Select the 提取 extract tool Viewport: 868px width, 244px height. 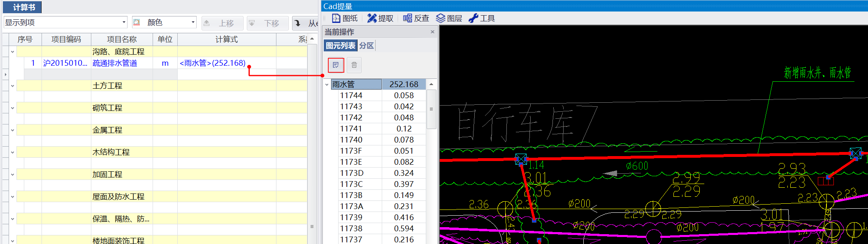tap(381, 18)
